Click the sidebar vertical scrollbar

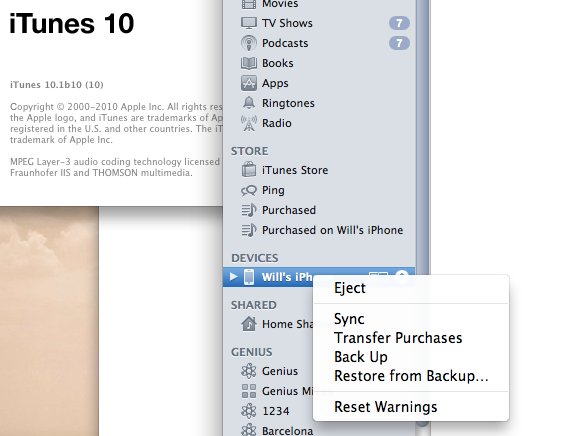click(423, 215)
